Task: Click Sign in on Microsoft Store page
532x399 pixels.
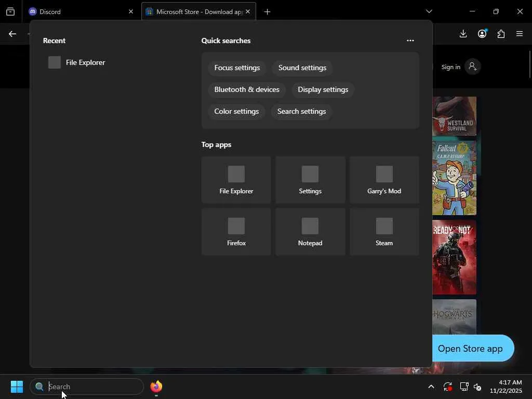Action: [450, 67]
